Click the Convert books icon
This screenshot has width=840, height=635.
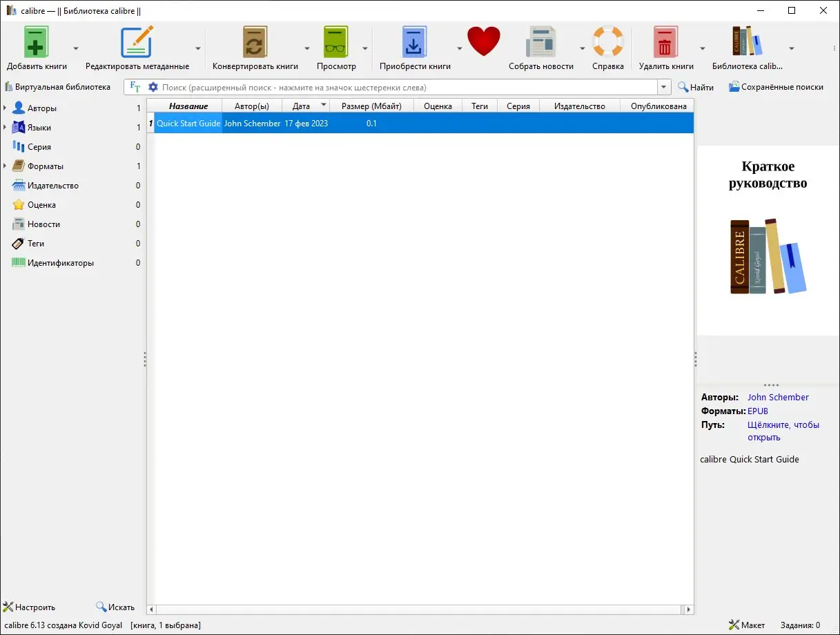point(255,42)
